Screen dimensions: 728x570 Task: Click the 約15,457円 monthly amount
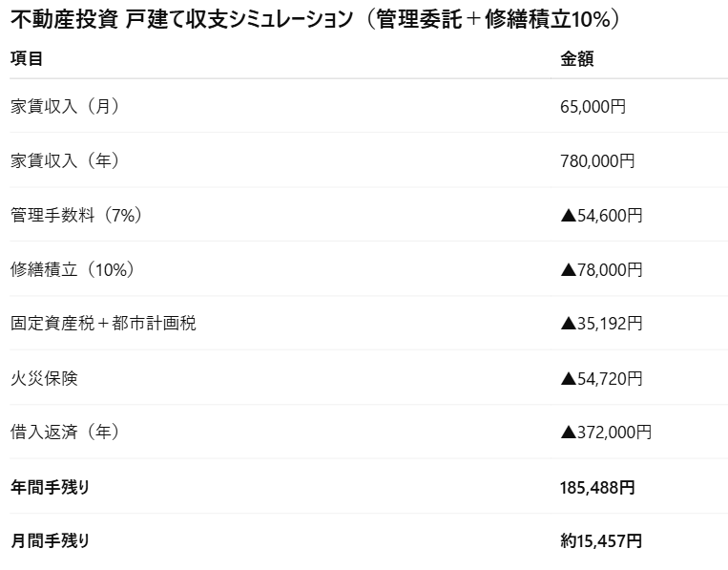click(601, 541)
